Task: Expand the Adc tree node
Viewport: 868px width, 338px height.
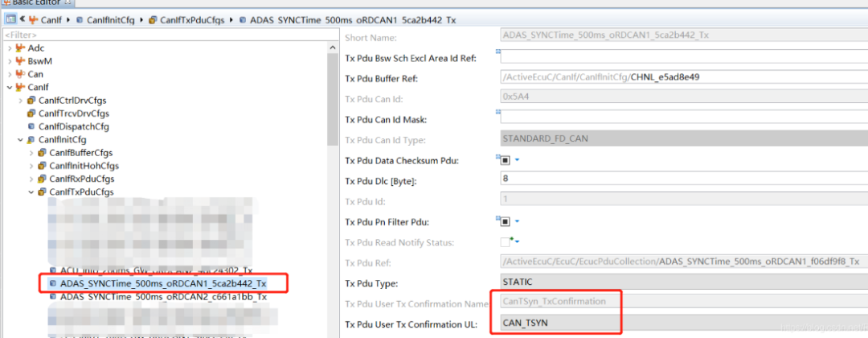Action: tap(10, 48)
